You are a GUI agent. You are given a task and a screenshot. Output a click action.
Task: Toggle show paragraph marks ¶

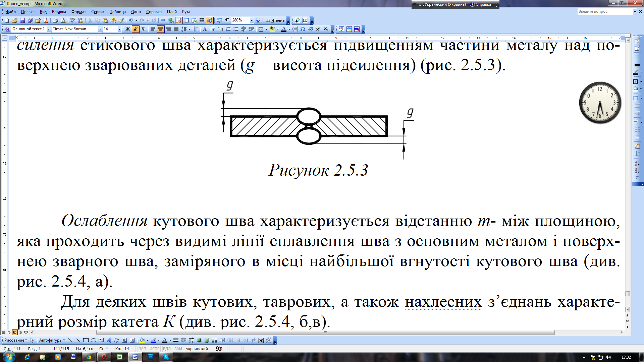[227, 20]
